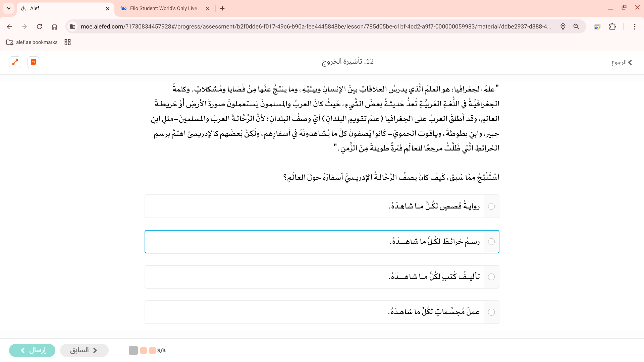Viewport: 644px width, 362px height.
Task: Toggle fullscreen with the orange expand icon
Action: (15, 62)
